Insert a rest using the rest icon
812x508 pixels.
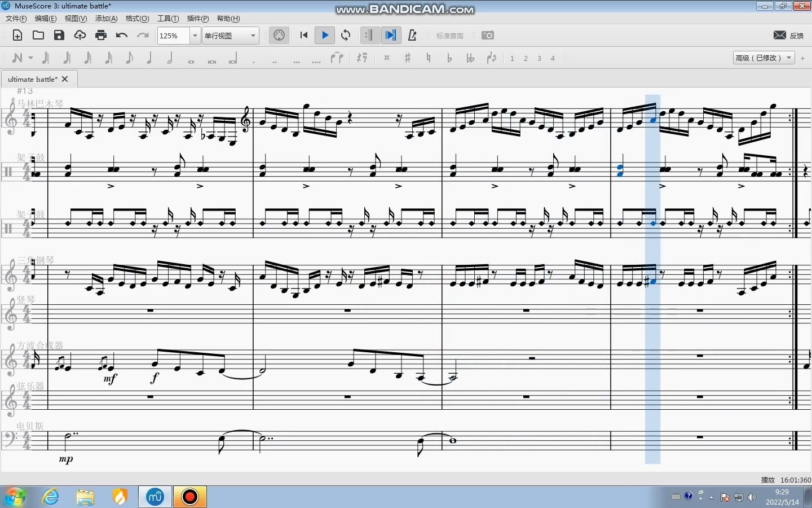tap(362, 58)
